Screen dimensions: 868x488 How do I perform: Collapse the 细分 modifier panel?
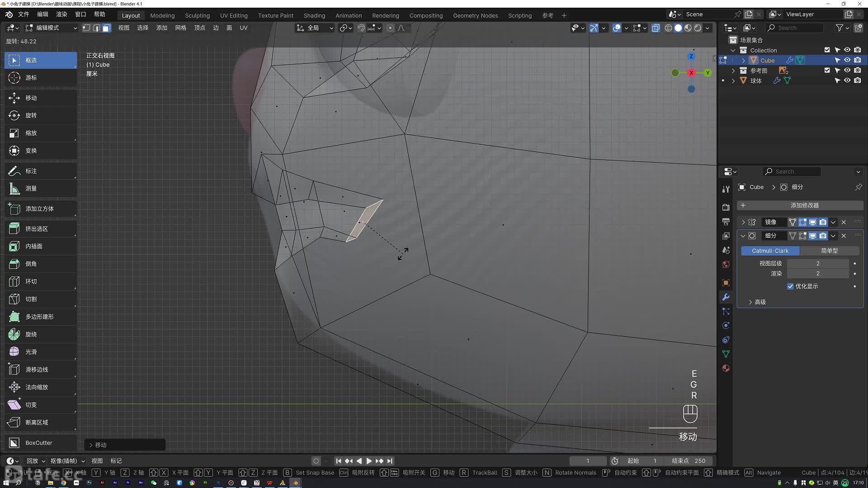743,236
